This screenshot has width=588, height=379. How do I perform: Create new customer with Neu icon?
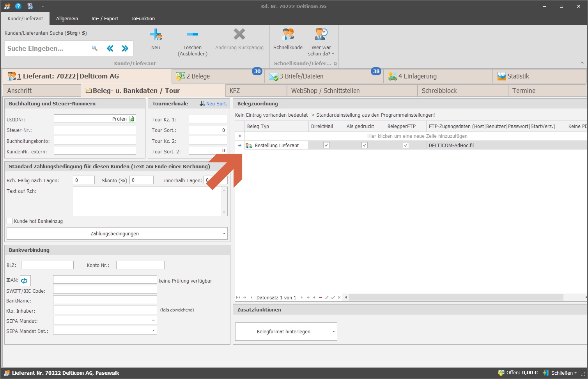(x=156, y=39)
